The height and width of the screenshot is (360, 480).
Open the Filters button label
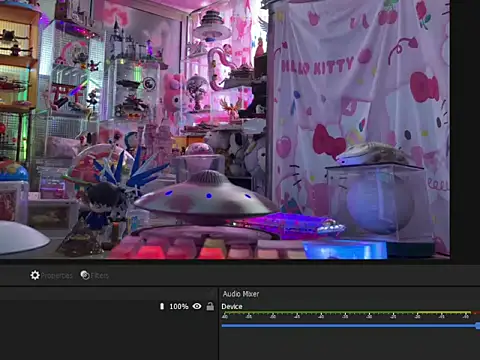(100, 276)
